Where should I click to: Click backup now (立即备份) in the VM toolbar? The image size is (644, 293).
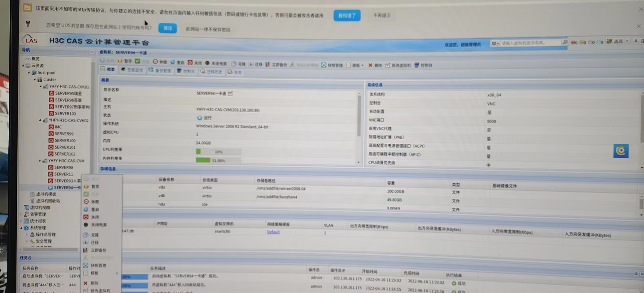276,64
